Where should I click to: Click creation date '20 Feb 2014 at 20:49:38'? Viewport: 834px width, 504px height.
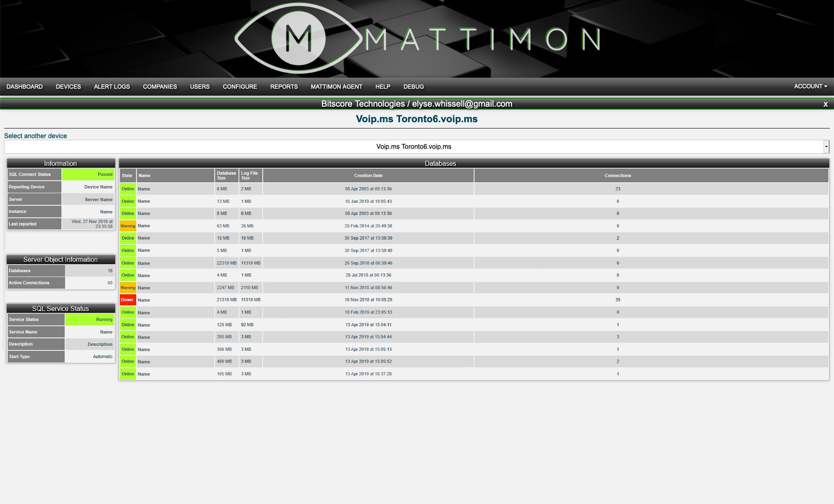point(368,226)
